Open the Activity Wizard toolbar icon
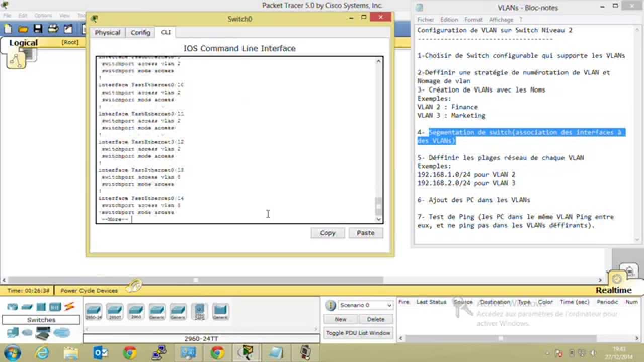The height and width of the screenshot is (362, 644). click(x=68, y=29)
